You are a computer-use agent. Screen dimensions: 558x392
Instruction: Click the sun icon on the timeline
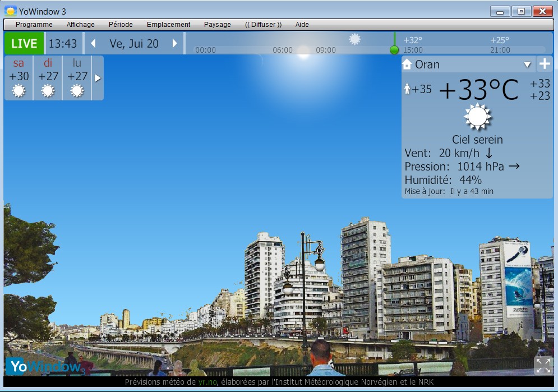click(x=354, y=39)
